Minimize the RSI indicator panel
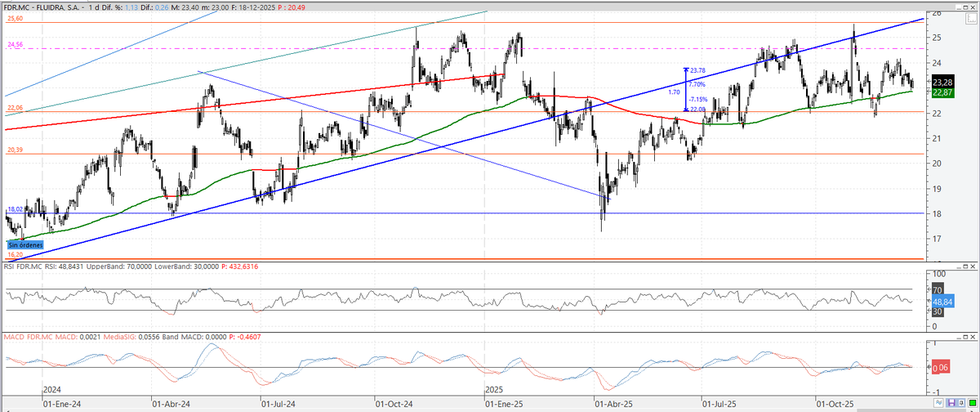This screenshot has width=980, height=412. tap(959, 266)
